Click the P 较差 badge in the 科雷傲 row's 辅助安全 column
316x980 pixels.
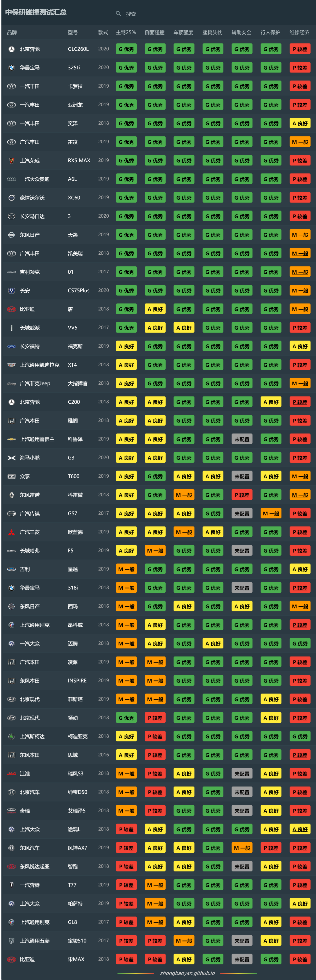coord(242,495)
